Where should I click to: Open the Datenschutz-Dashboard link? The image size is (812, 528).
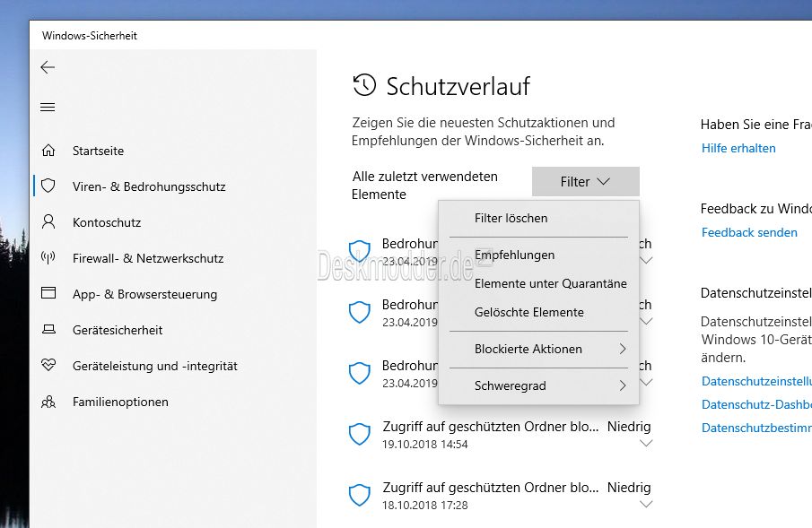756,404
